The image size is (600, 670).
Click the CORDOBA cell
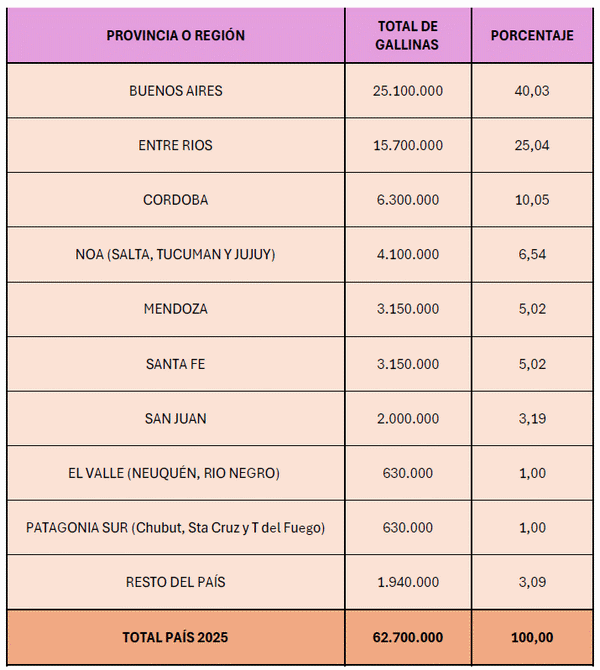tap(176, 200)
